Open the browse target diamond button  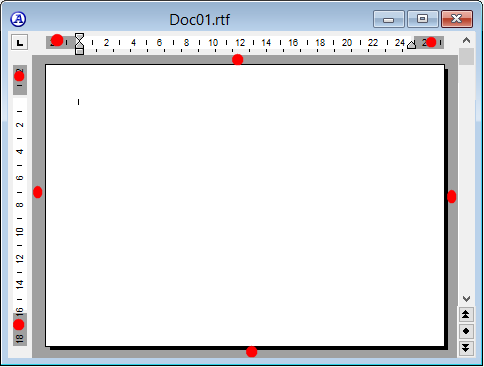466,331
